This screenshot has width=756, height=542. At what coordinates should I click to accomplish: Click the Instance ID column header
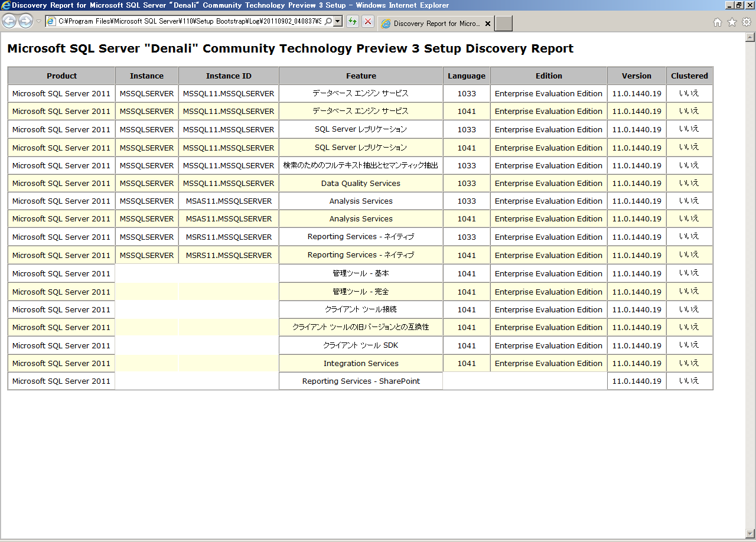[x=229, y=76]
